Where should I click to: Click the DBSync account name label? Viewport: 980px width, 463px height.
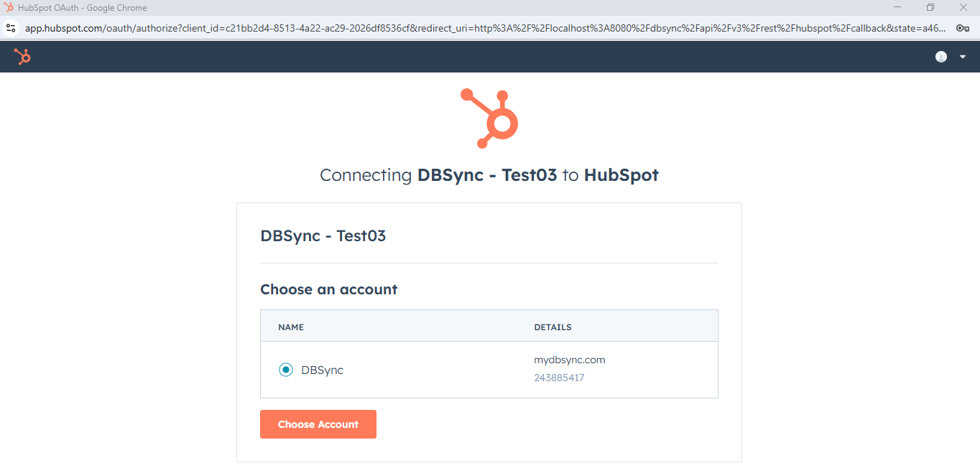322,370
